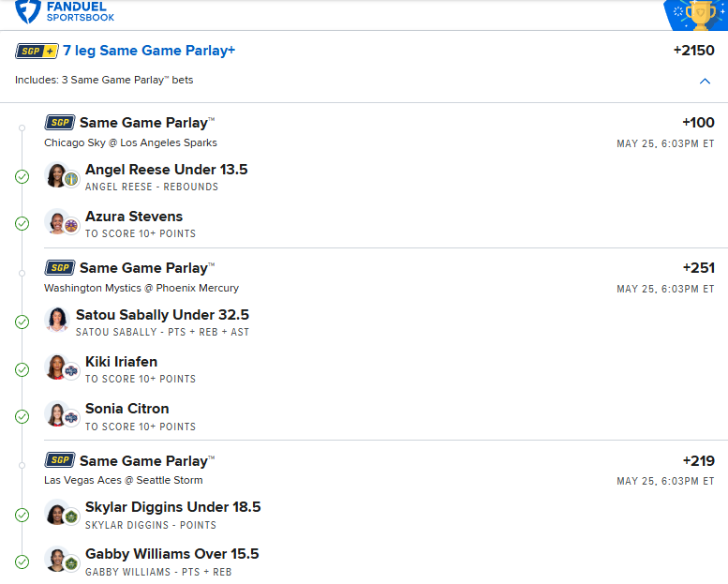Click 'SKYLAR DIGGINS - POINTS' market label
The width and height of the screenshot is (728, 584).
(x=151, y=525)
